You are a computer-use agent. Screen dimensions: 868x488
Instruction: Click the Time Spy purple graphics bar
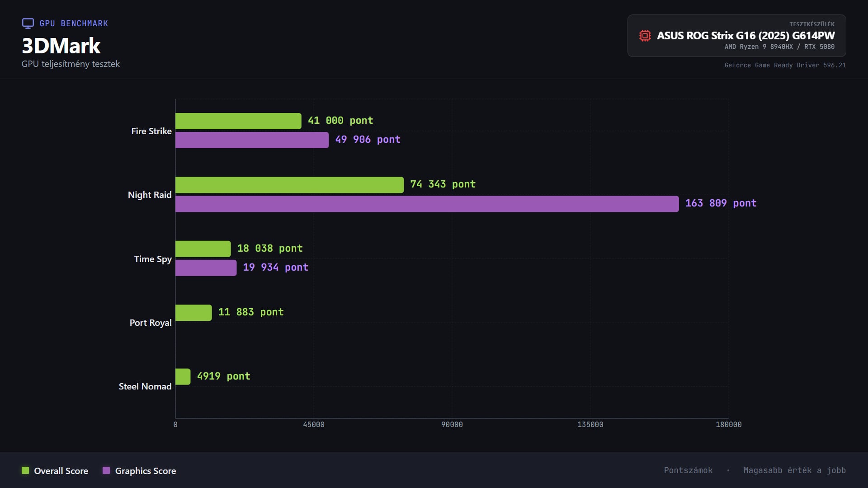coord(206,268)
